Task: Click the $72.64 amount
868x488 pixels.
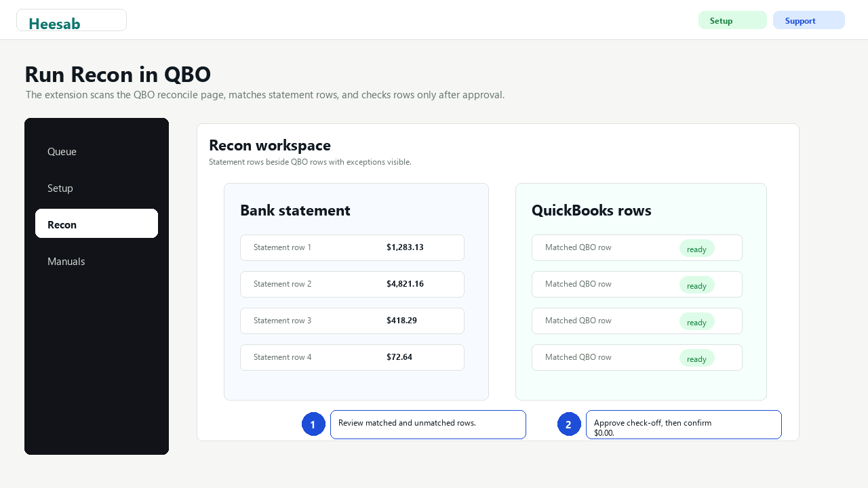Action: [x=399, y=357]
